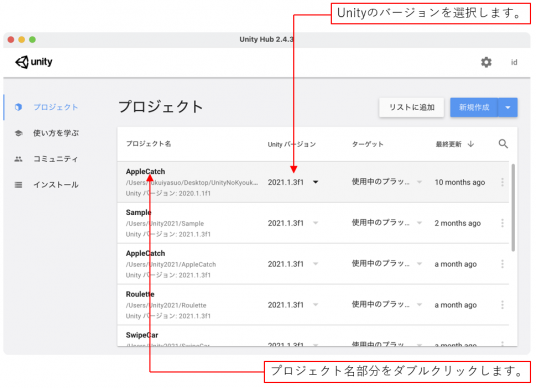The image size is (536, 388).
Task: Click the /Users/Unity2021/Sample path text
Action: [165, 224]
